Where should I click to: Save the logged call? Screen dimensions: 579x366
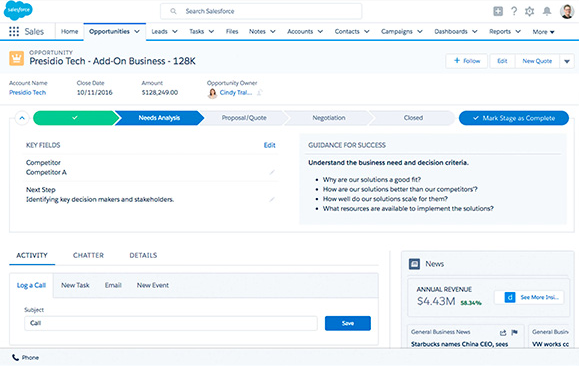tap(348, 323)
